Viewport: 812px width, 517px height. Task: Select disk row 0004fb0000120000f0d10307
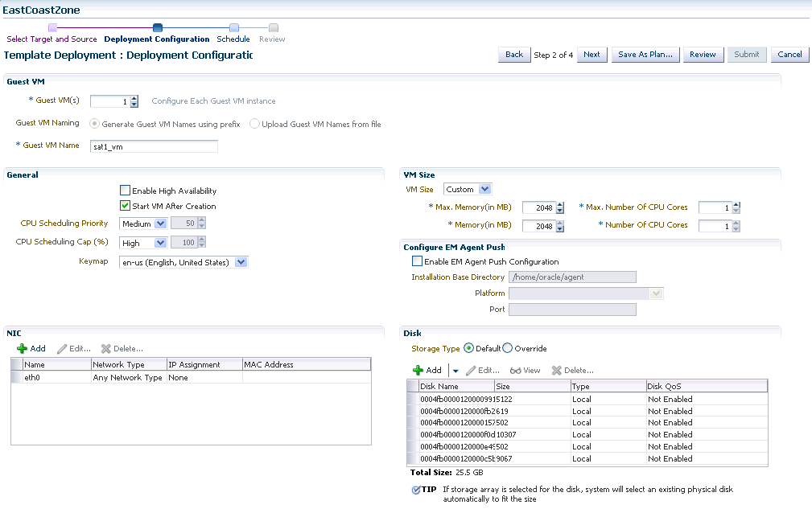coord(587,435)
